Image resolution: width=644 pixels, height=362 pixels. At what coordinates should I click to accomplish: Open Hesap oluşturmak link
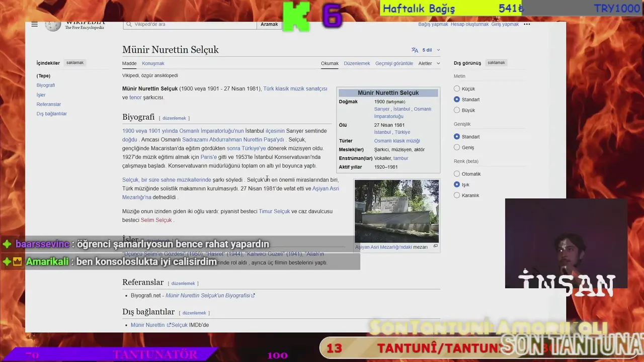469,24
